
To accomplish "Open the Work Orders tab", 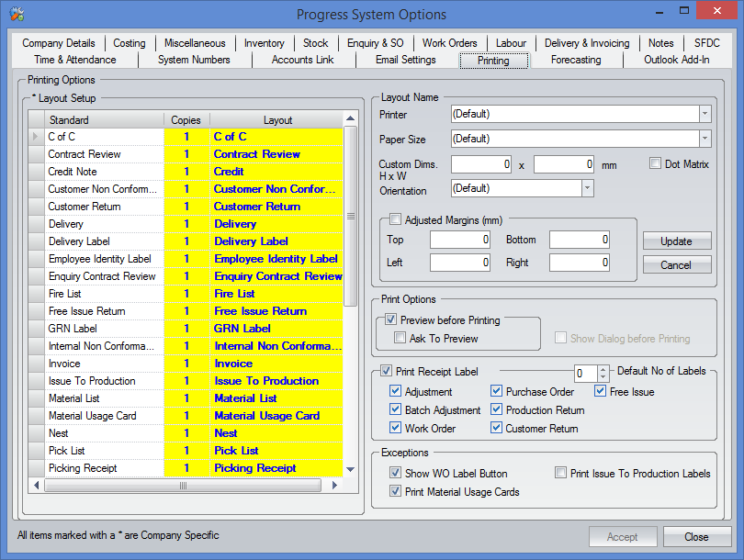I will coord(449,43).
